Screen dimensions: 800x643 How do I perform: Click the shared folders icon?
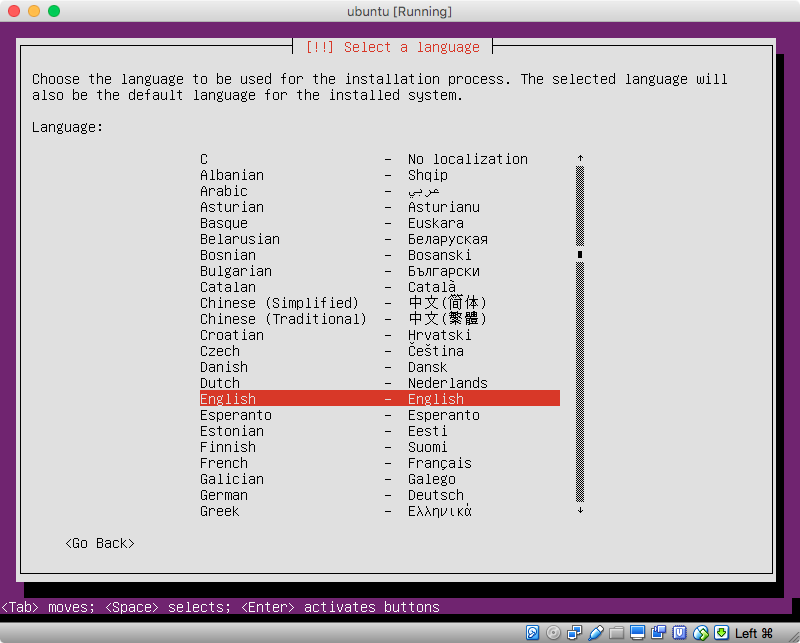[616, 633]
